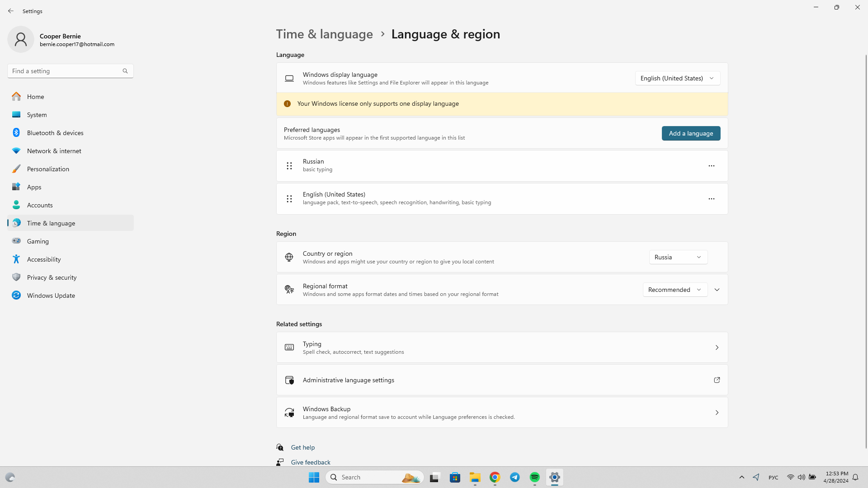Click the Add a language button
This screenshot has height=488, width=868.
[691, 133]
